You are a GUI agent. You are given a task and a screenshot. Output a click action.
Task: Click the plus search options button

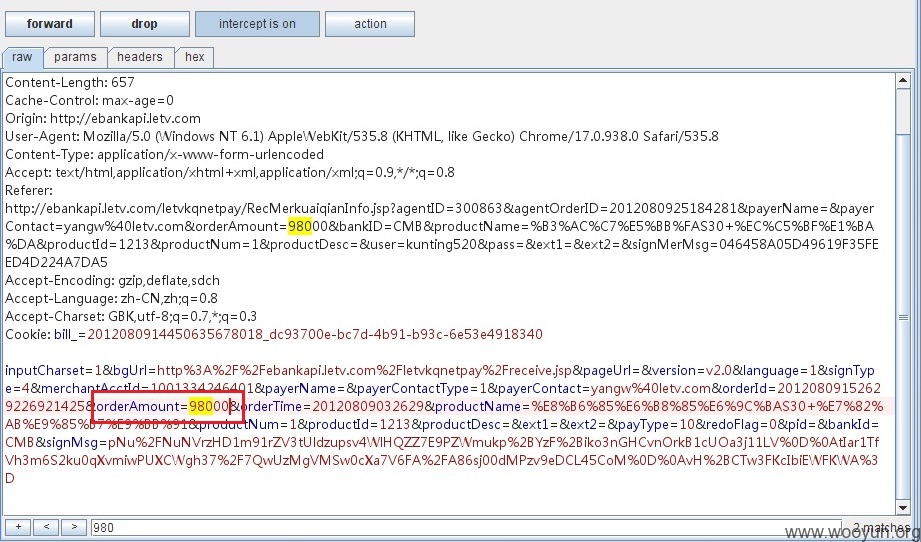pos(18,527)
